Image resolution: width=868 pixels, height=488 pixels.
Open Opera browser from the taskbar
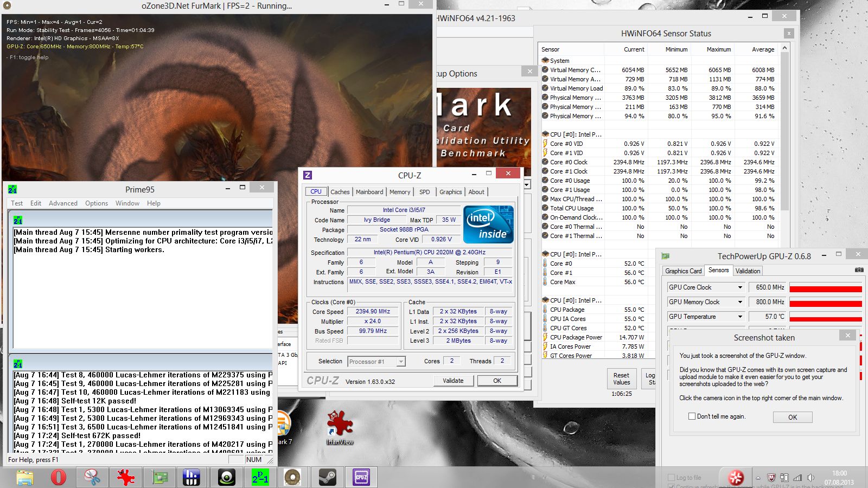coord(59,477)
